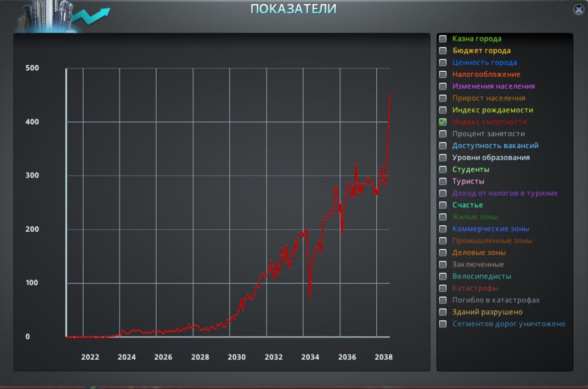Check the Счастье checkbox
Viewport: 588px width, 389px height.
click(x=443, y=205)
